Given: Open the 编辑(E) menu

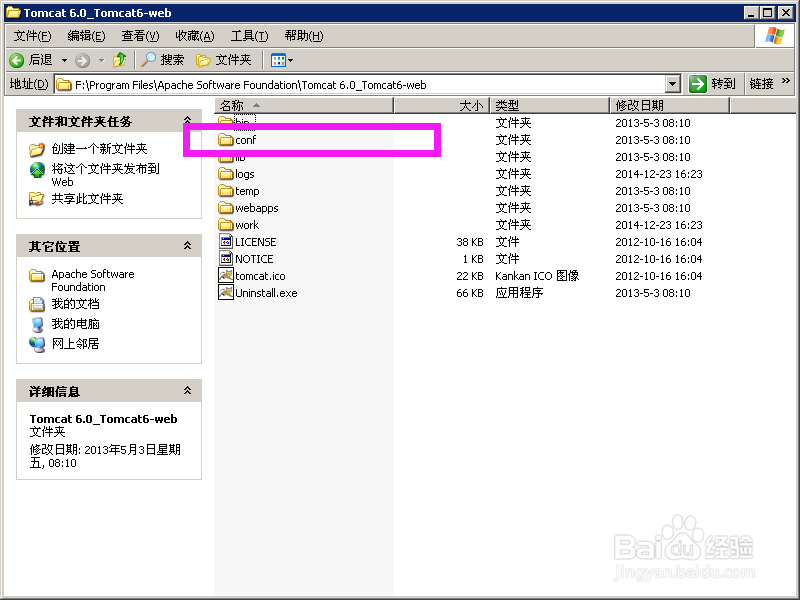Looking at the screenshot, I should tap(86, 36).
